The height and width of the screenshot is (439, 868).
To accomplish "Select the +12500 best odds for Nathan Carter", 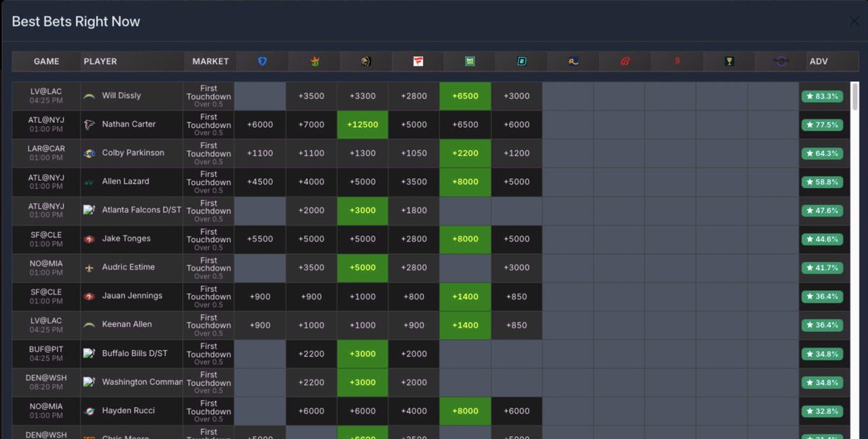I will coord(362,124).
